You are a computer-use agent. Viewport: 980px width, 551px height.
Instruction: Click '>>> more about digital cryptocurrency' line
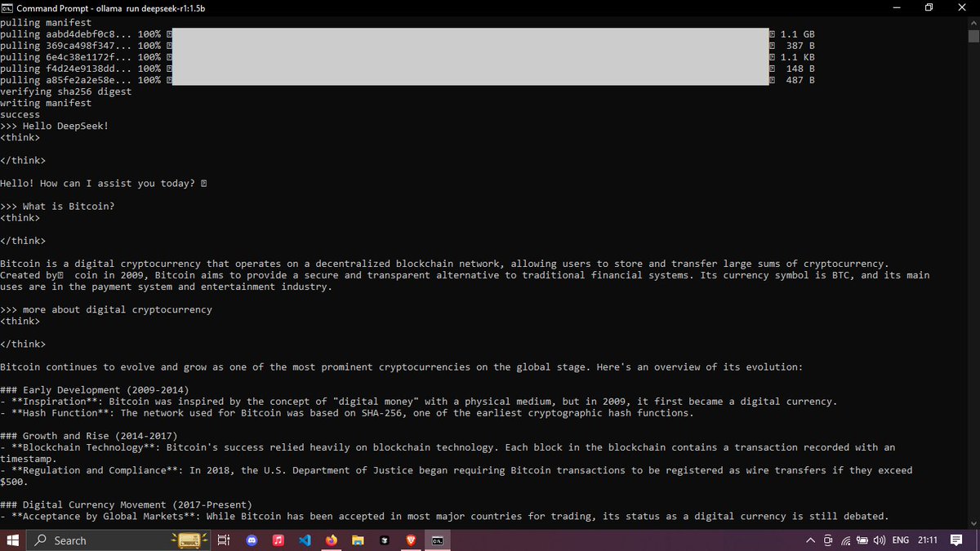click(x=106, y=309)
